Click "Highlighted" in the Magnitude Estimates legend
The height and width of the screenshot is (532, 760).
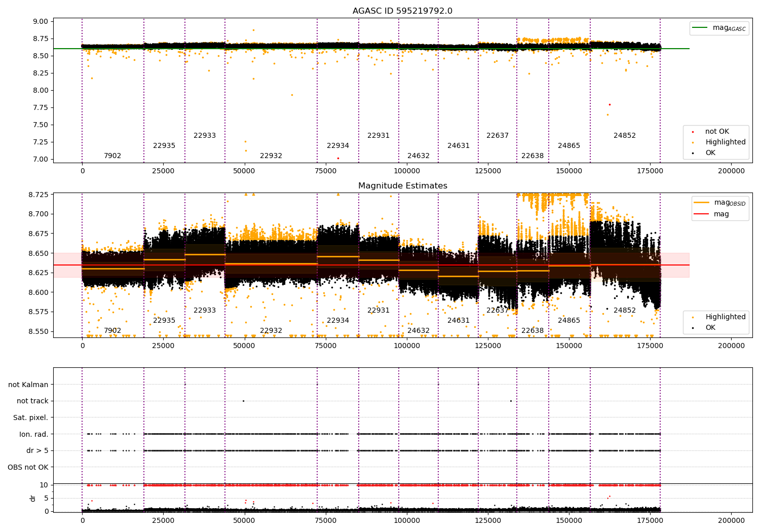coord(726,317)
